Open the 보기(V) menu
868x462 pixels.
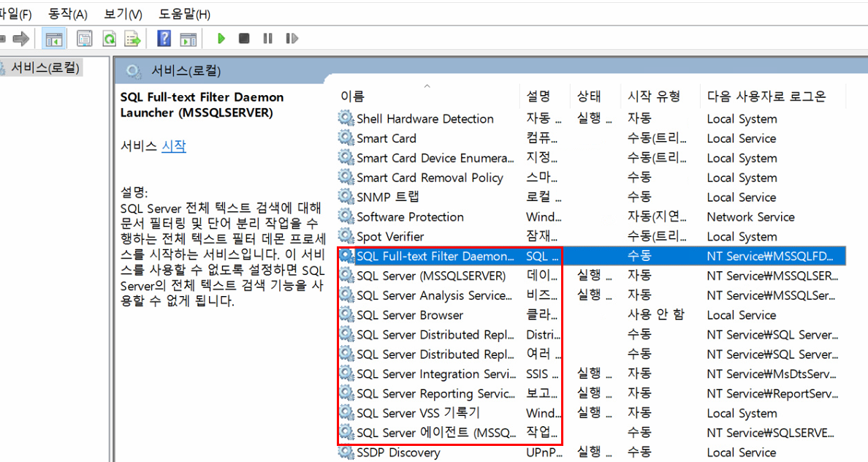[x=123, y=14]
